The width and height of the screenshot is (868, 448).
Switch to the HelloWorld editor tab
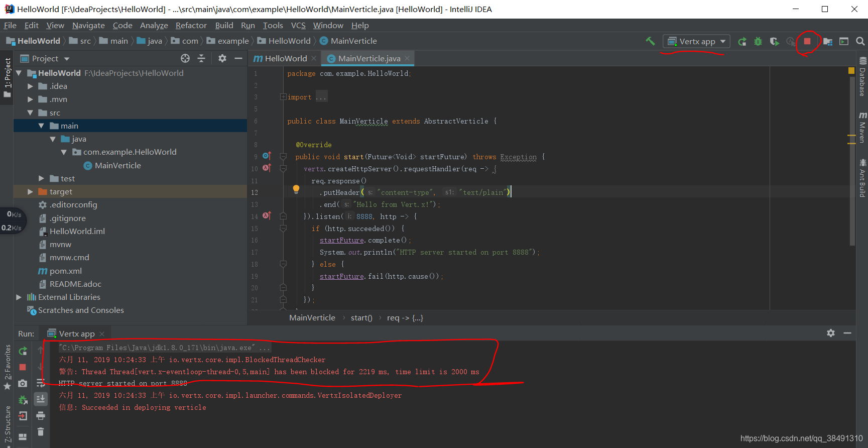coord(284,58)
